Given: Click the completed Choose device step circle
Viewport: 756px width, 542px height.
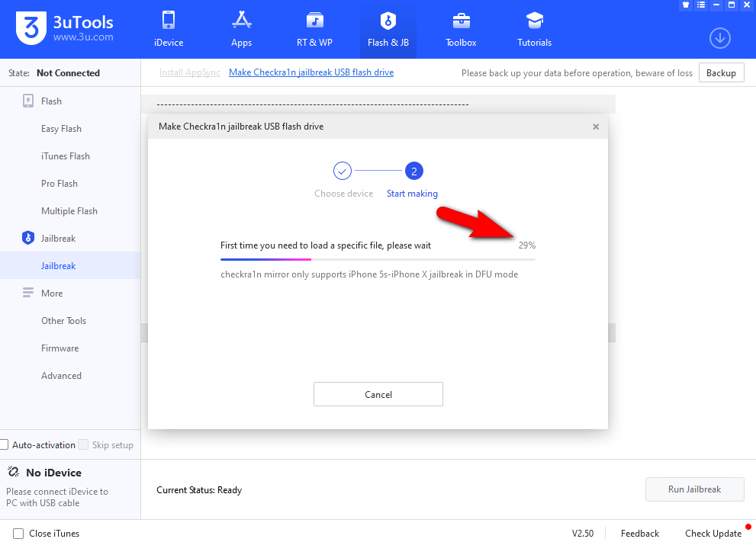Looking at the screenshot, I should pos(343,171).
